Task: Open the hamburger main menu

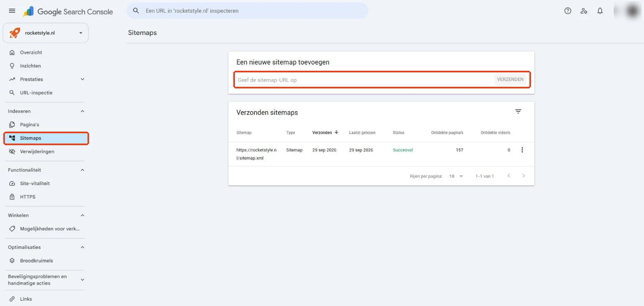Action: pyautogui.click(x=12, y=11)
